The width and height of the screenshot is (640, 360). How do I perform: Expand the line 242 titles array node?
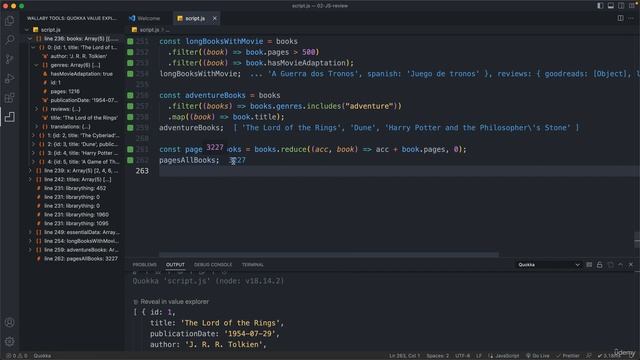pyautogui.click(x=30, y=179)
